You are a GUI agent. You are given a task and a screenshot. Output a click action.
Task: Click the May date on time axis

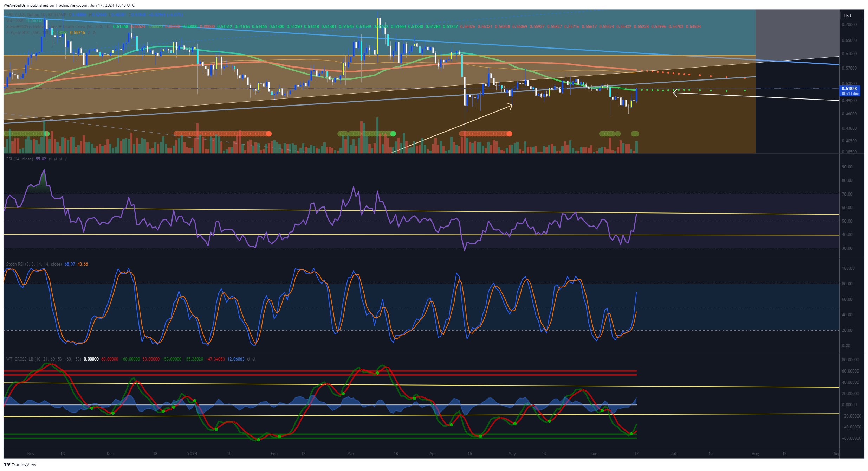point(512,454)
